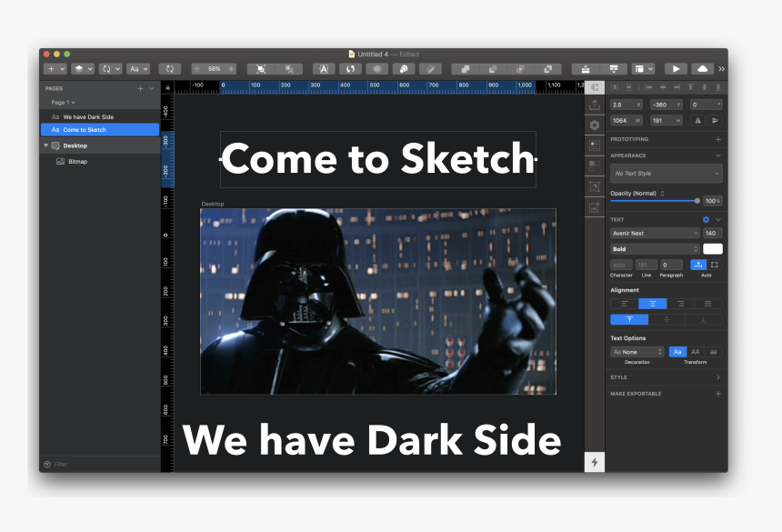
Task: Open the Aa None decoration dropdown
Action: (637, 352)
